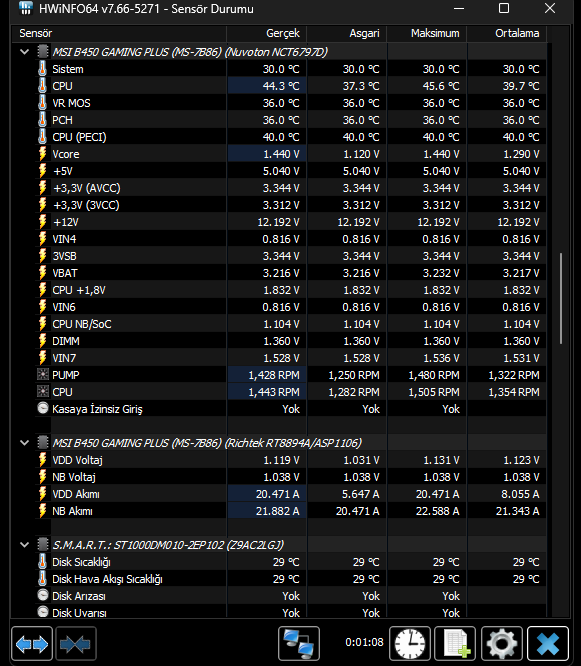The height and width of the screenshot is (666, 581).
Task: Collapse the Nuvoton NCT6797D sensor group
Action: click(25, 52)
